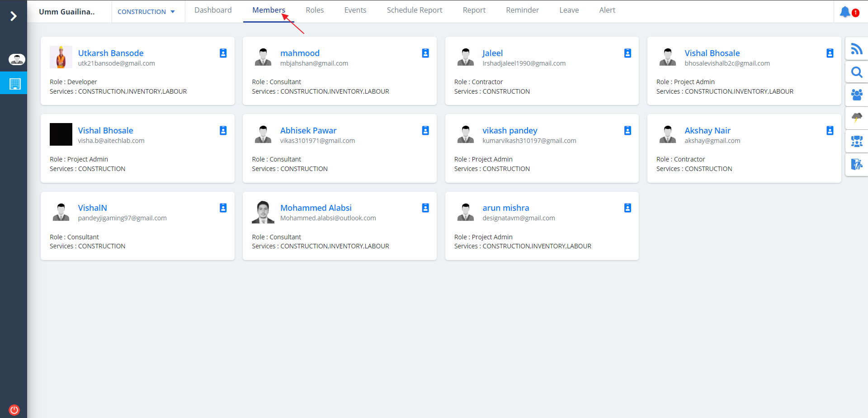868x418 pixels.
Task: Click the red power logout icon
Action: pos(14,410)
